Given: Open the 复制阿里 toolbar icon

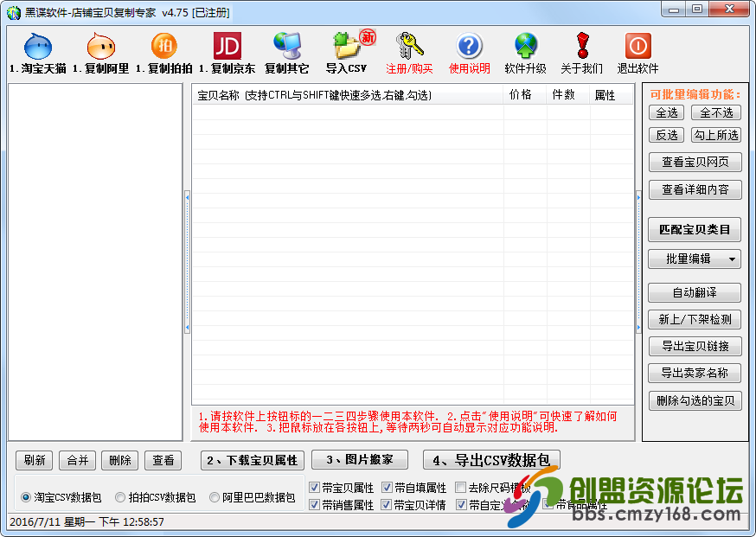Looking at the screenshot, I should [x=100, y=47].
